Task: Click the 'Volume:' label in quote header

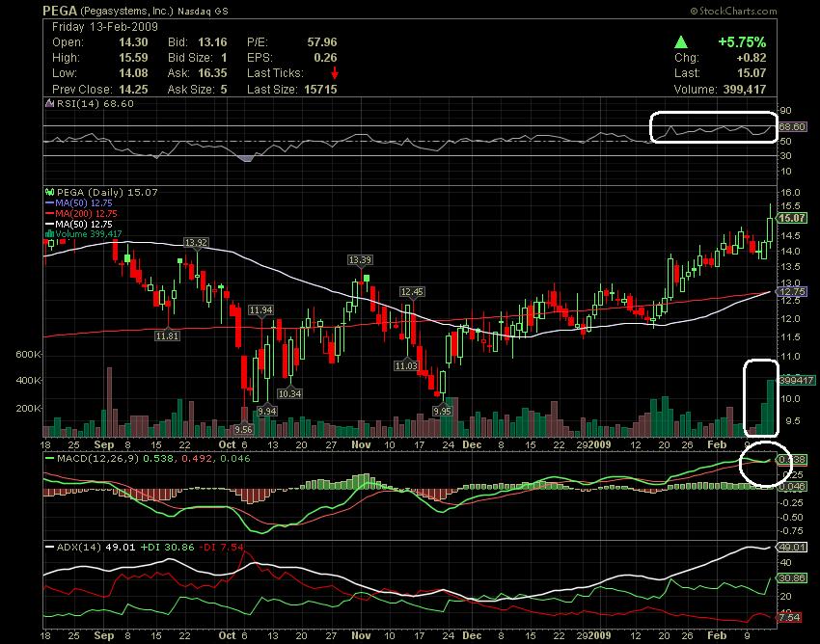Action: (x=697, y=90)
